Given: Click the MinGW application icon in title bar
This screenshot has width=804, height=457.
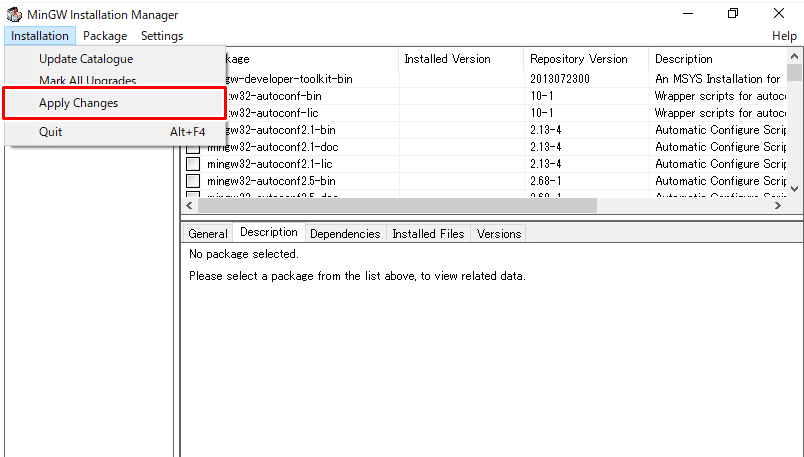Looking at the screenshot, I should (x=14, y=14).
